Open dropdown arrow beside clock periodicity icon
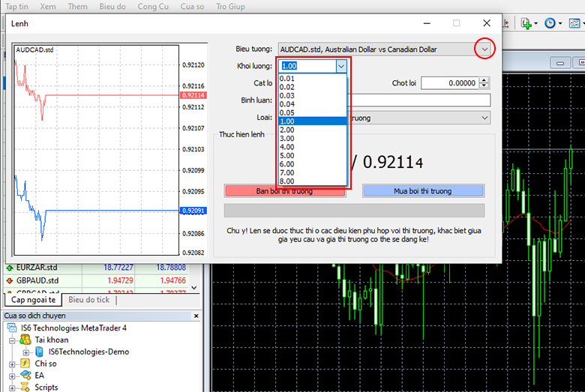Viewport: 585px width, 392px height. click(x=560, y=23)
